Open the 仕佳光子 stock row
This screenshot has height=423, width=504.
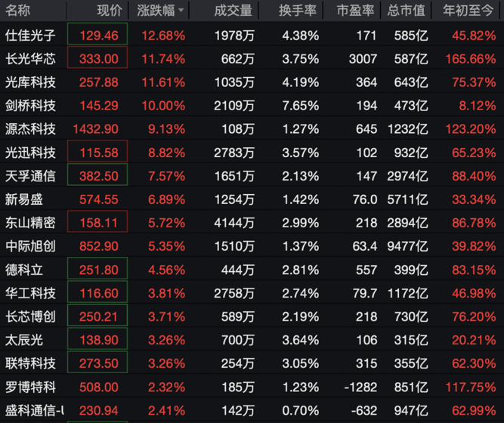[30, 36]
